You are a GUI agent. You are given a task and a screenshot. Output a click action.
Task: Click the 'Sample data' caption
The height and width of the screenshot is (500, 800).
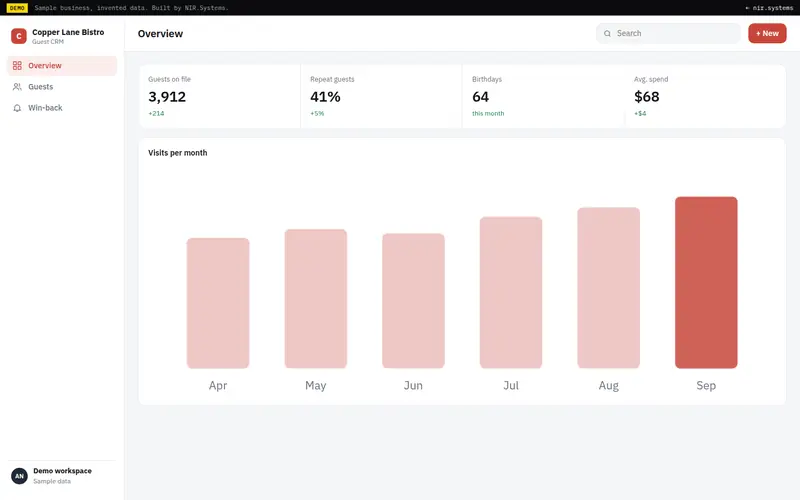pyautogui.click(x=52, y=481)
